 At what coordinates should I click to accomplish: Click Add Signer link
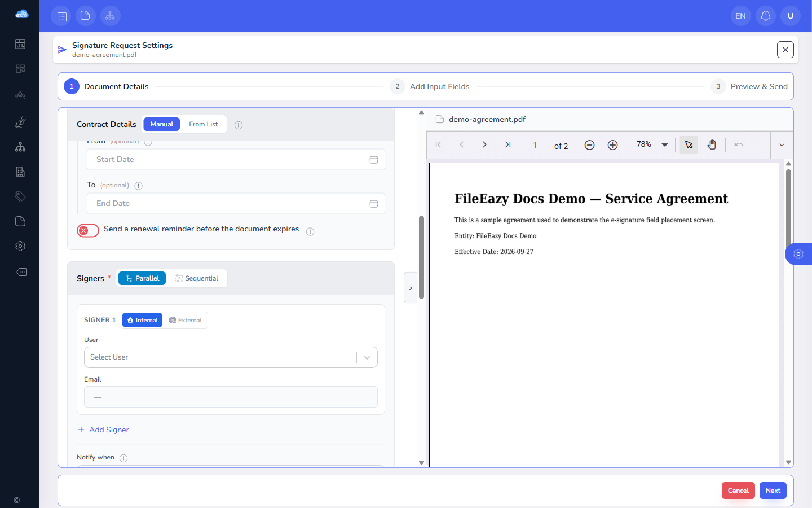click(x=103, y=430)
